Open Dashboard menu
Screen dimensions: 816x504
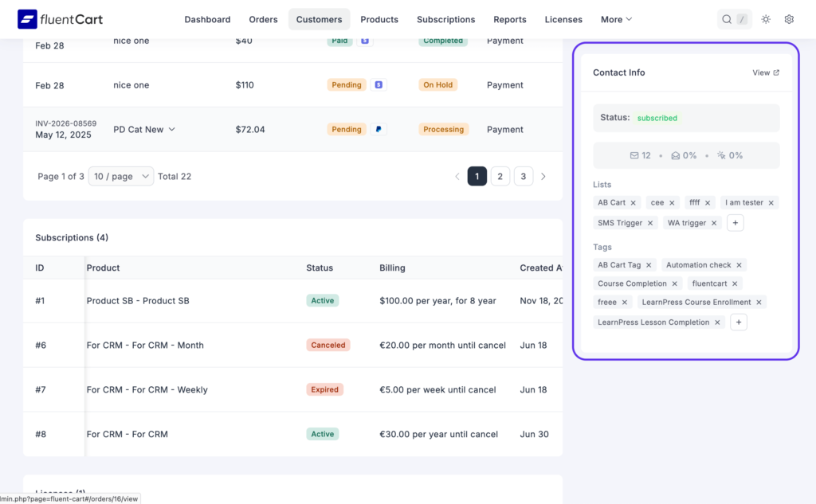pos(207,19)
